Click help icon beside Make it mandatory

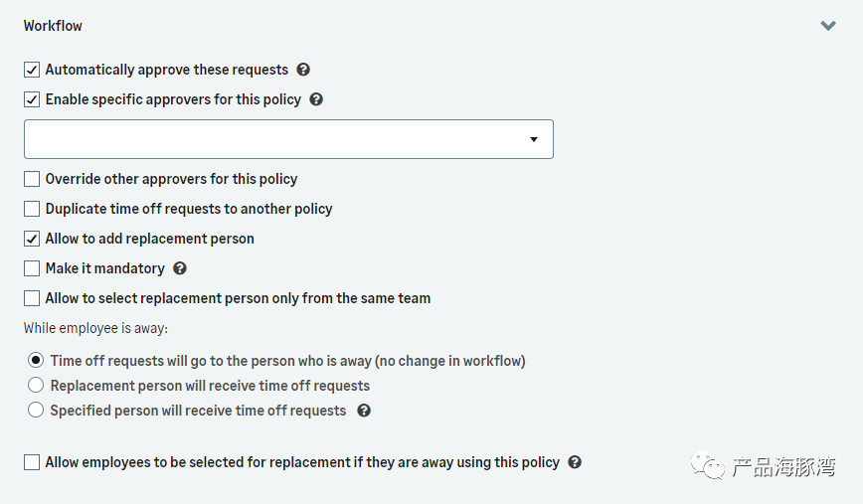tap(180, 268)
